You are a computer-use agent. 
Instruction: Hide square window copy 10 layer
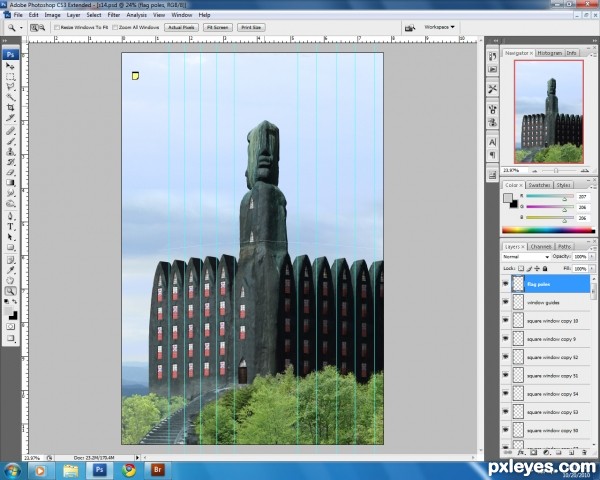[x=505, y=320]
